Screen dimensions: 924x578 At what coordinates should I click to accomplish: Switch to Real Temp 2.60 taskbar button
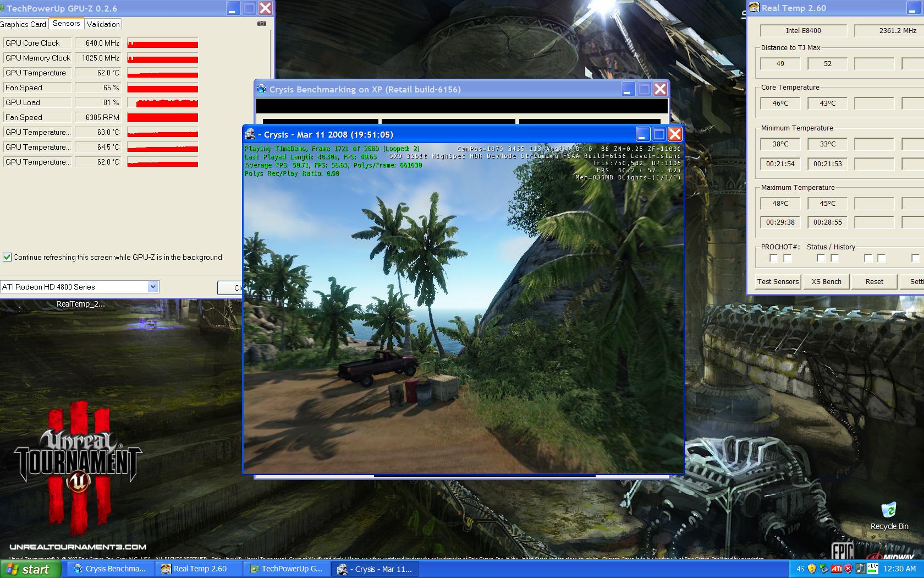[199, 569]
